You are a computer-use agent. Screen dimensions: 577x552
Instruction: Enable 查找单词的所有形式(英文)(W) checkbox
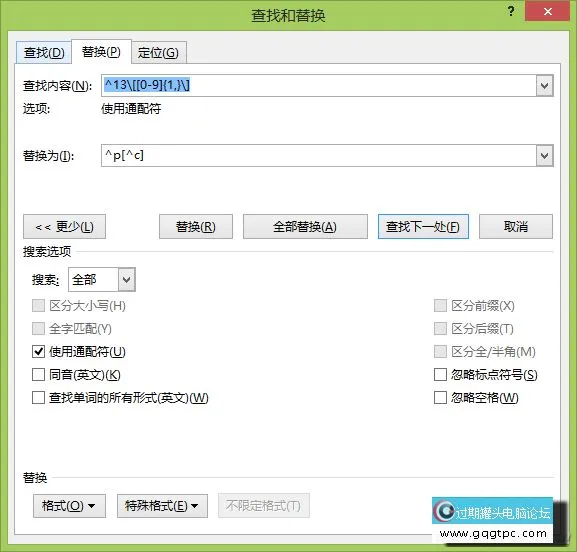38,397
